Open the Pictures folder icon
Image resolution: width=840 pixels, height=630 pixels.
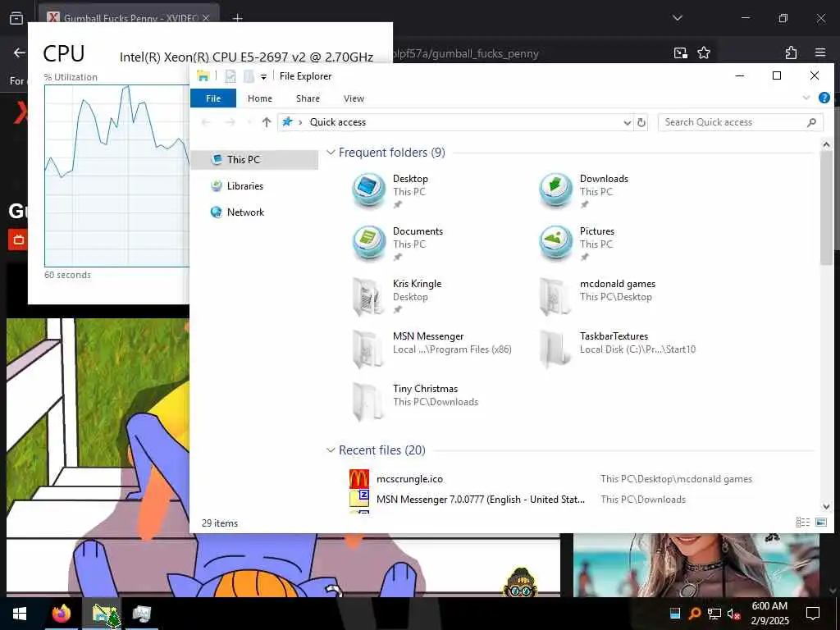(555, 243)
